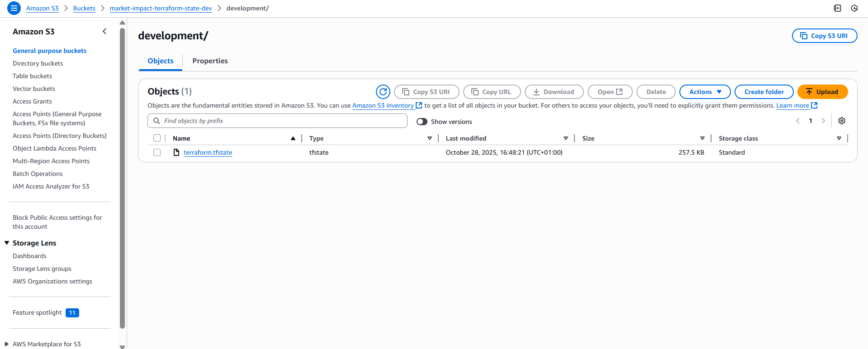This screenshot has width=868, height=349.
Task: Open Vector buckets in sidebar
Action: pos(34,89)
